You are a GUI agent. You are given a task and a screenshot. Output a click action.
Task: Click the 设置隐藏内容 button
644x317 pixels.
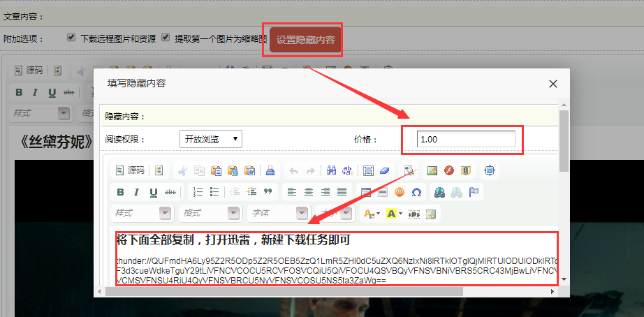pyautogui.click(x=305, y=40)
